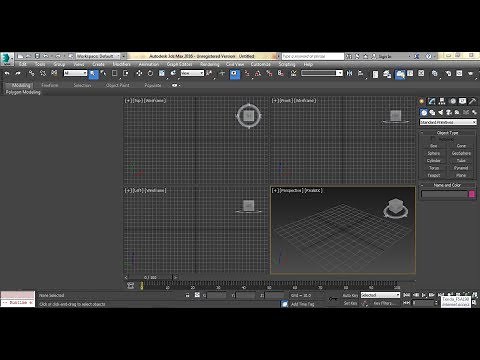Open the key mode 'Selected' dropdown
Image resolution: width=480 pixels, height=360 pixels.
tap(380, 295)
